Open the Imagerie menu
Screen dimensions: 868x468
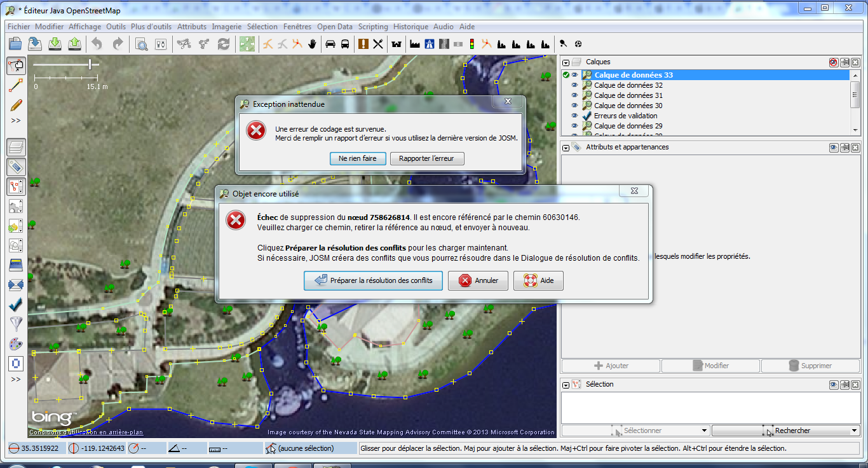[226, 27]
